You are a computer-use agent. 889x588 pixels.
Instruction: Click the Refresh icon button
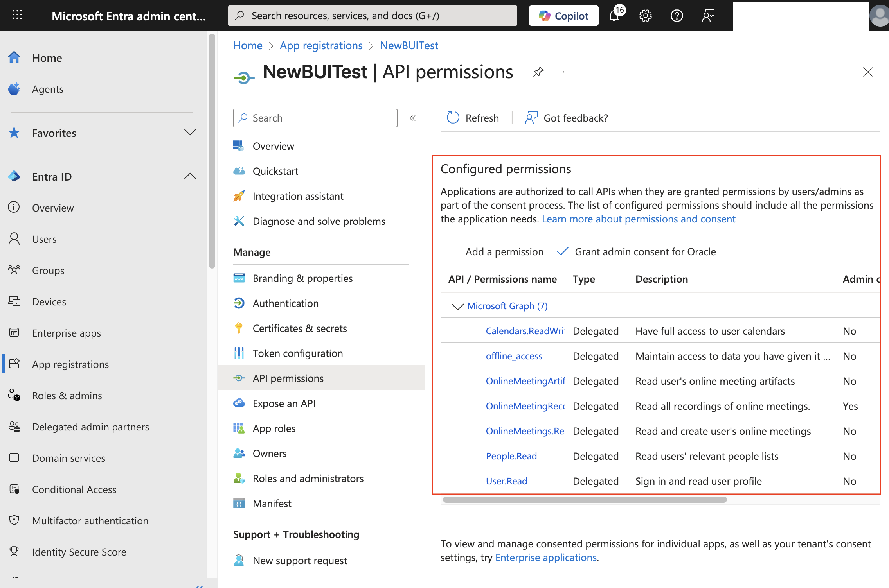[453, 118]
